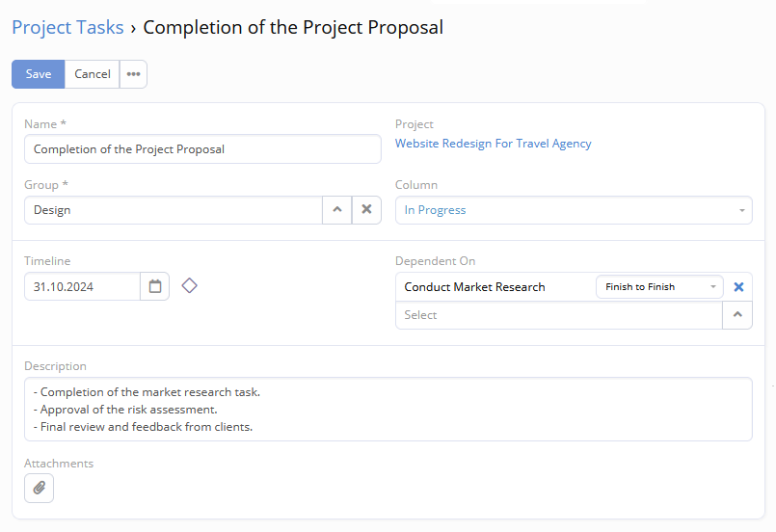The image size is (776, 532).
Task: Click the Completion of the Project Proposal heading
Action: [293, 27]
